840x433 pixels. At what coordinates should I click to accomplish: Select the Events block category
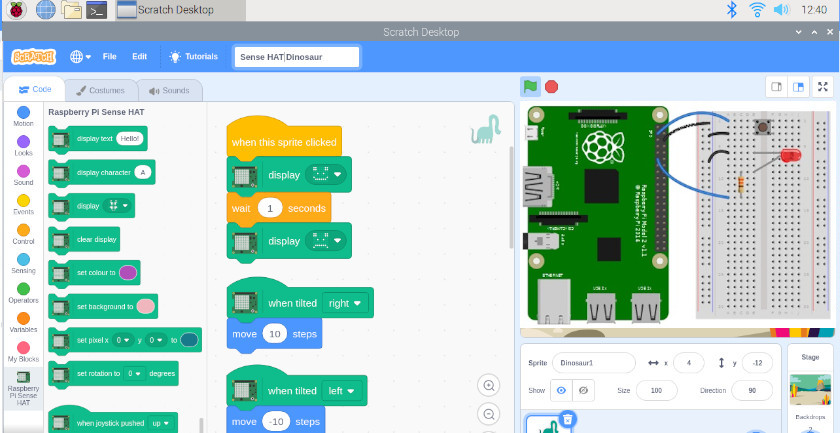pos(24,205)
